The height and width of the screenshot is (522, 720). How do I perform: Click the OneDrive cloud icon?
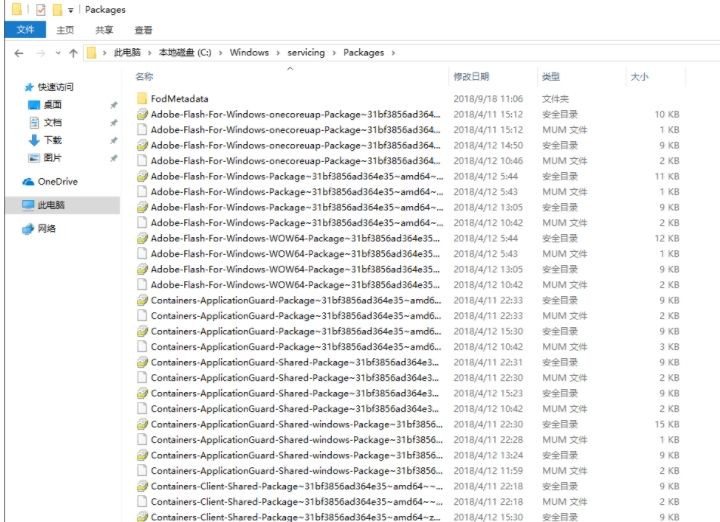28,182
